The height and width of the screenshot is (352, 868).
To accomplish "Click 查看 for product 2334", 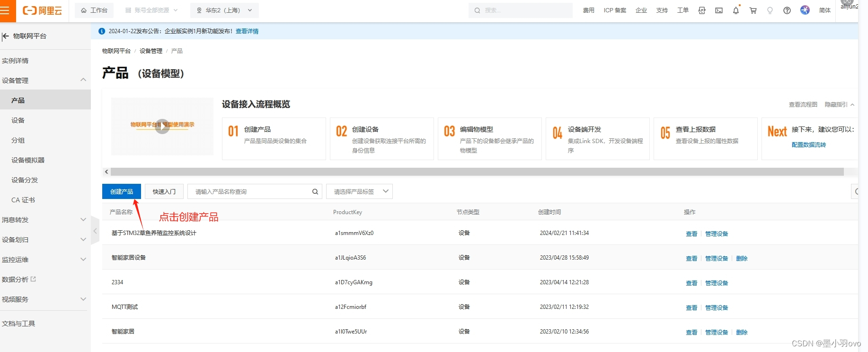I will click(x=691, y=283).
